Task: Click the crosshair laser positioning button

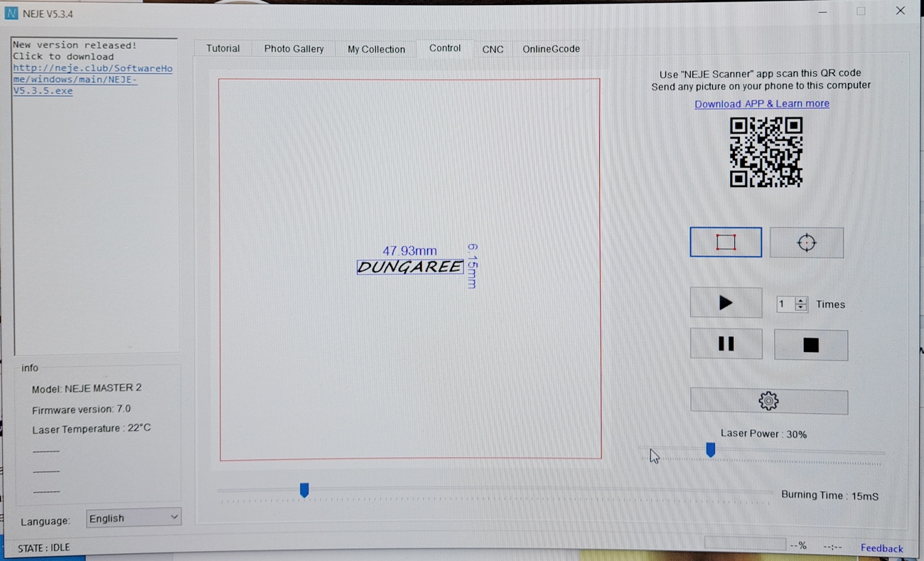Action: (x=806, y=243)
